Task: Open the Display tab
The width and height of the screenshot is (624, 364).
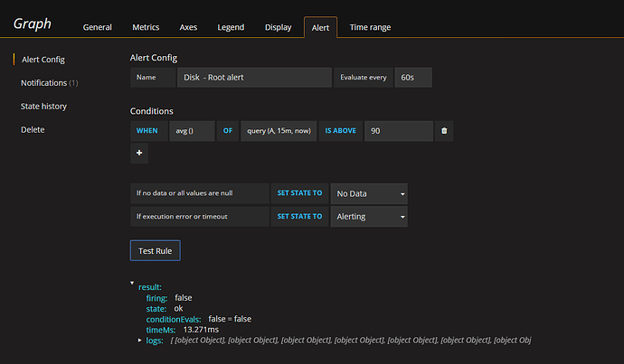Action: (278, 27)
